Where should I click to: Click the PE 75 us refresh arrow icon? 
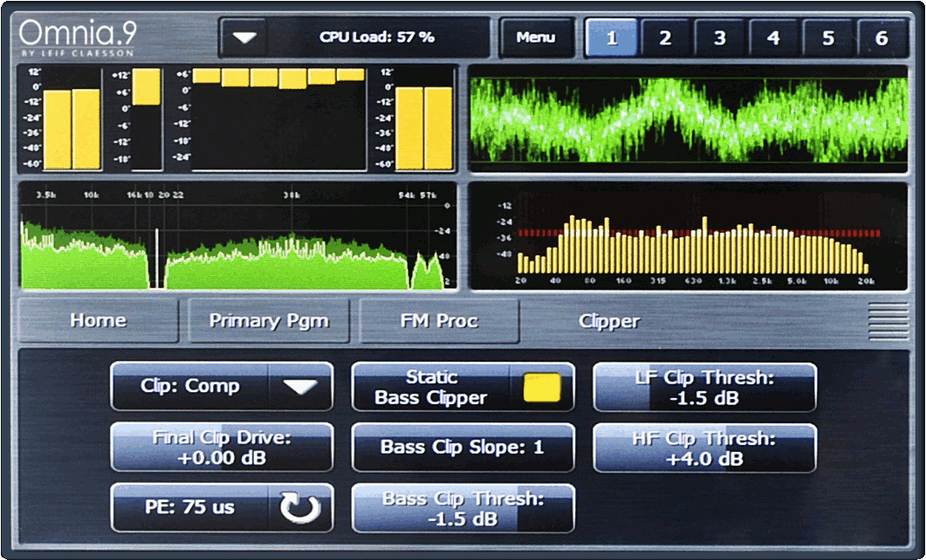301,507
